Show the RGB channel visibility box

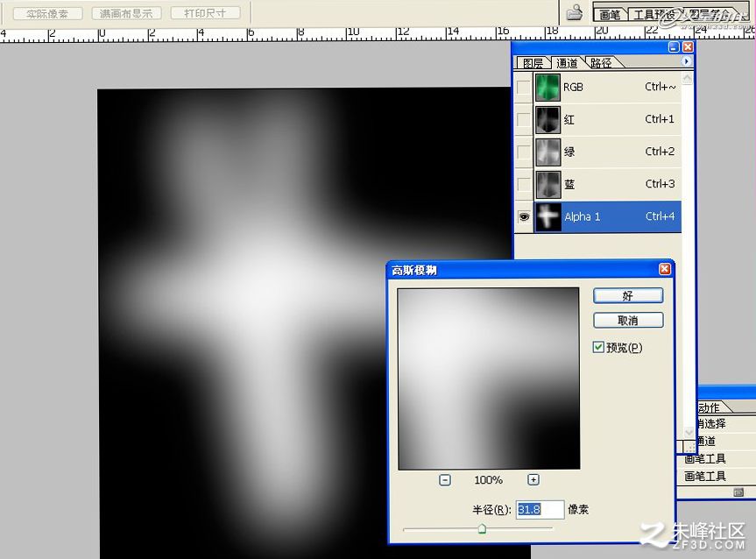coord(523,88)
